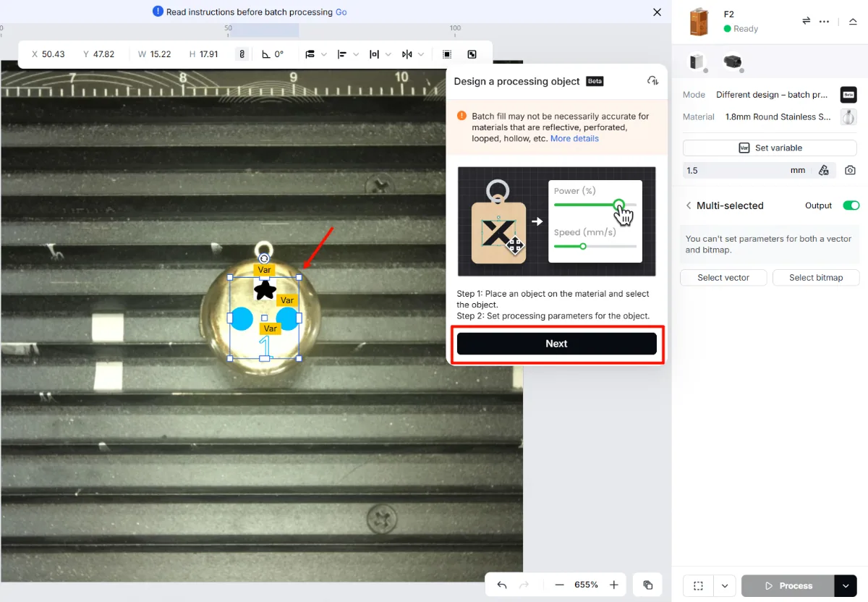
Task: Click the Var tag above the number 1
Action: [x=271, y=328]
